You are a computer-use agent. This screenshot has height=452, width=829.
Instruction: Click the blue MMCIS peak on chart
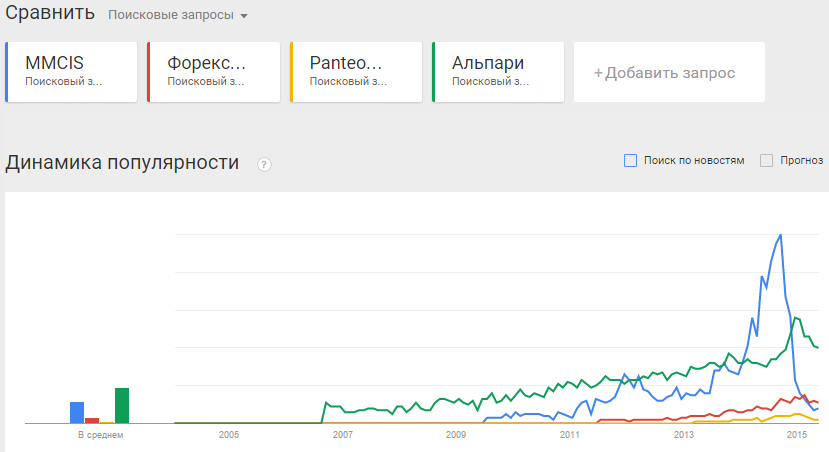point(779,235)
